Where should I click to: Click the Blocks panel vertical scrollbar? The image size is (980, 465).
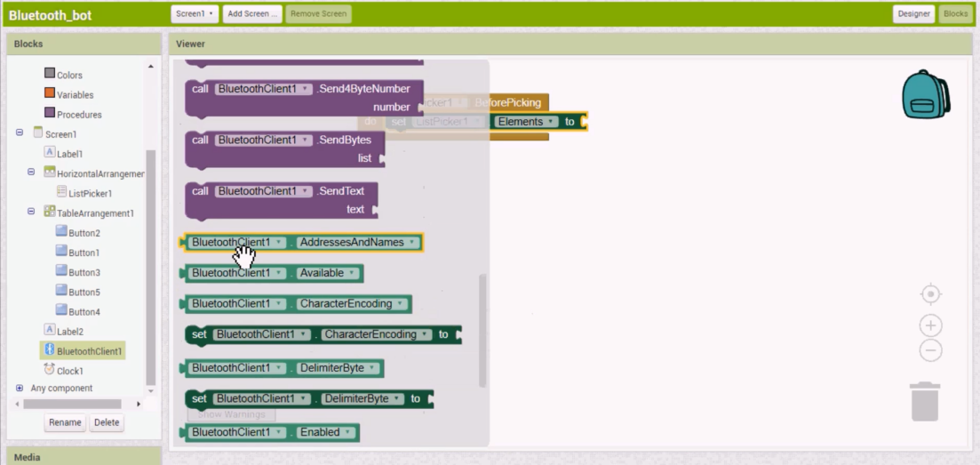pos(150,268)
